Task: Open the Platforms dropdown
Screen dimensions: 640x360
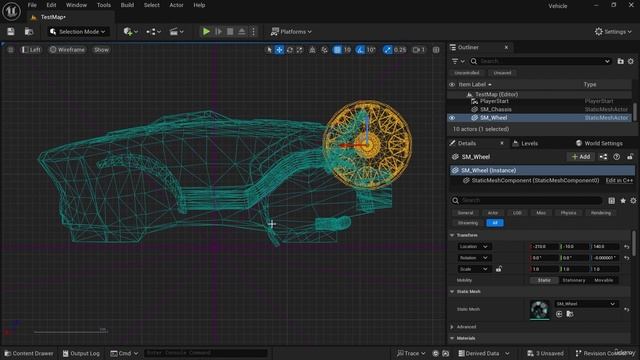Action: click(x=291, y=31)
